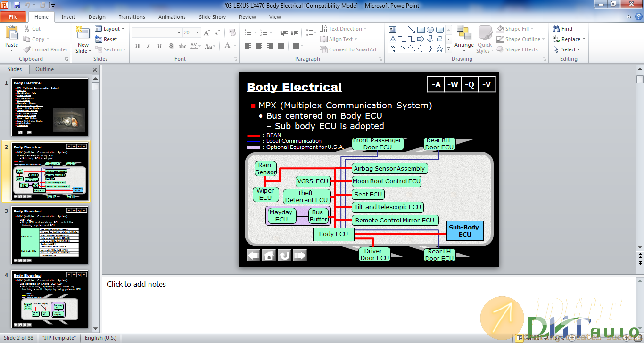Toggle Italic formatting
Image resolution: width=644 pixels, height=343 pixels.
[x=149, y=46]
